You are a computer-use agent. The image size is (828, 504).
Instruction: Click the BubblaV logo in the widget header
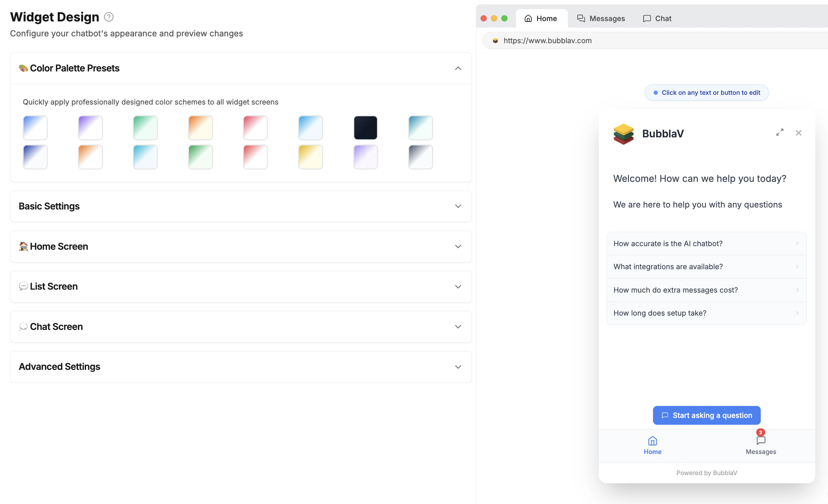[x=623, y=133]
